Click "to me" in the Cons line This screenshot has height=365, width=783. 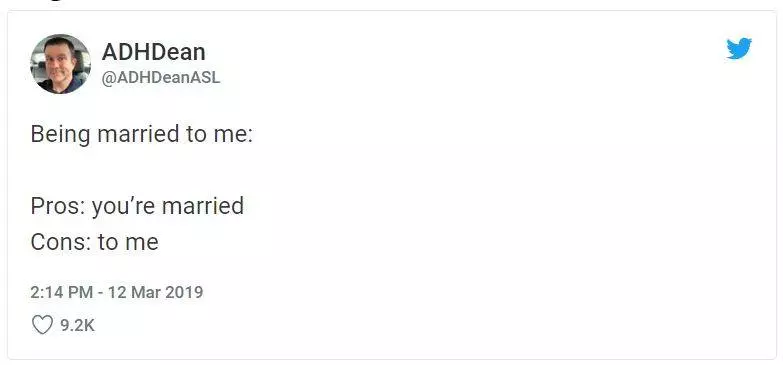coord(128,243)
